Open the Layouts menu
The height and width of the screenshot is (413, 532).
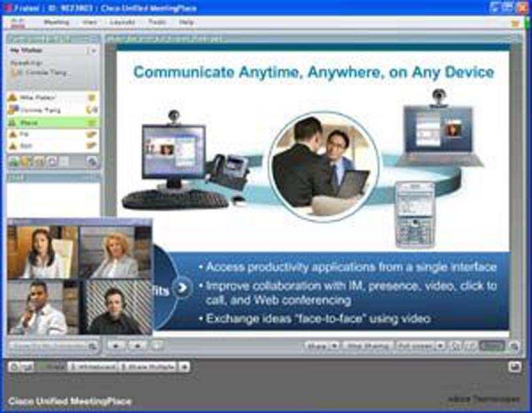[123, 22]
